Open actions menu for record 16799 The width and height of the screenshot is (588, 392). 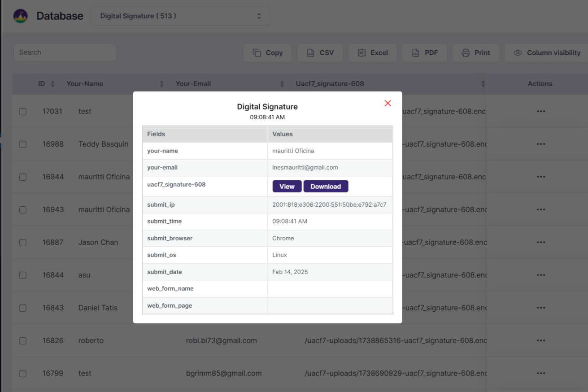[x=540, y=373]
